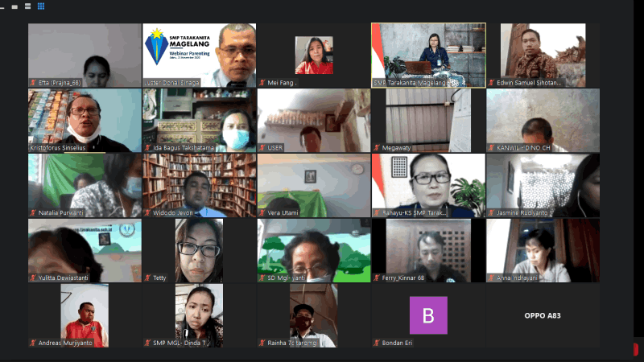Click the Edwin Samuel Sihotan name label
Image resolution: width=644 pixels, height=362 pixels.
(529, 83)
